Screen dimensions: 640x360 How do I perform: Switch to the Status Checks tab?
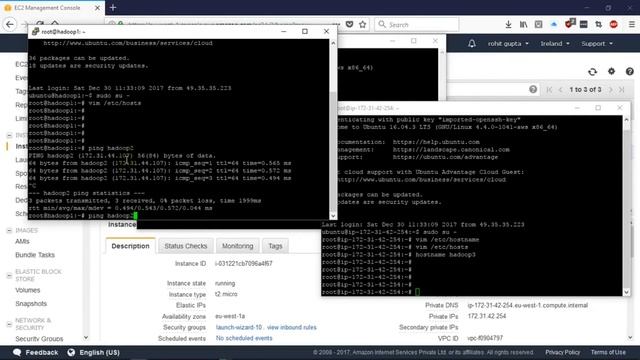click(186, 246)
